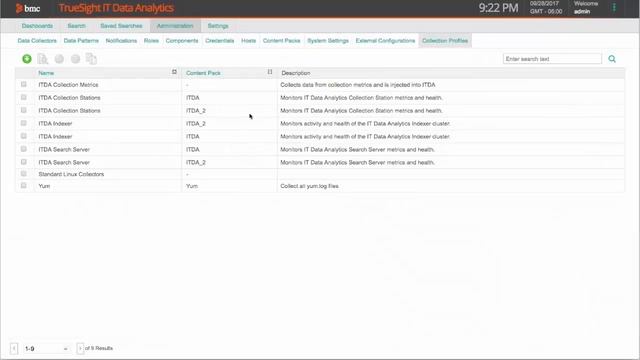Image resolution: width=640 pixels, height=360 pixels.
Task: Switch to the Data Patterns sub-tab
Action: point(81,40)
